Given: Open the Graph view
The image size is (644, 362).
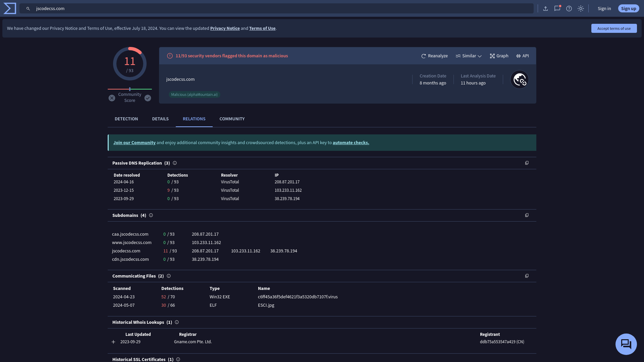Looking at the screenshot, I should click(x=499, y=56).
